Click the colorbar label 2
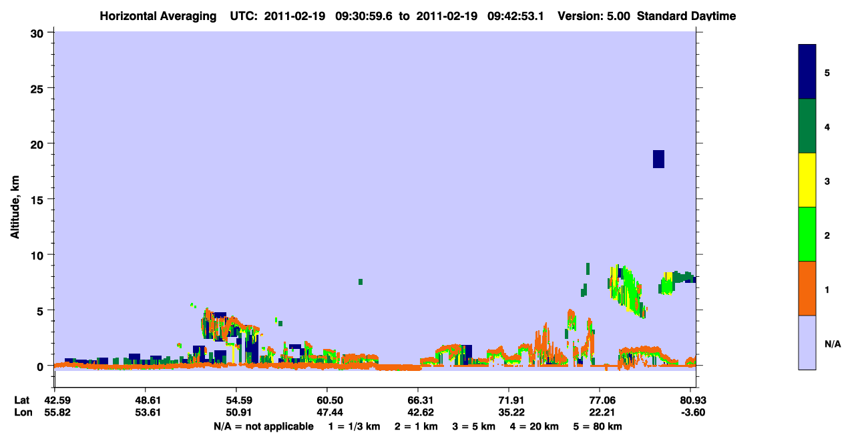This screenshot has width=868, height=445. 827,234
